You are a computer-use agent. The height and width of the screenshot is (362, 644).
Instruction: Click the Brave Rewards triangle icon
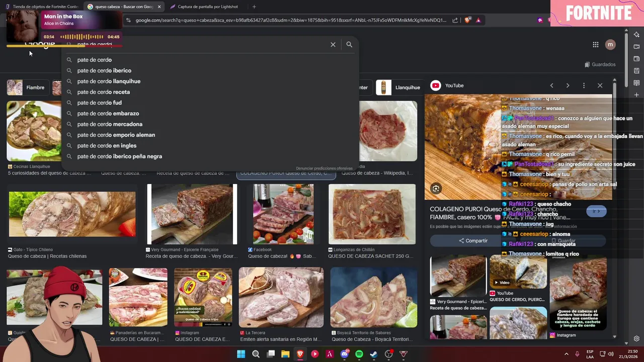[478, 20]
